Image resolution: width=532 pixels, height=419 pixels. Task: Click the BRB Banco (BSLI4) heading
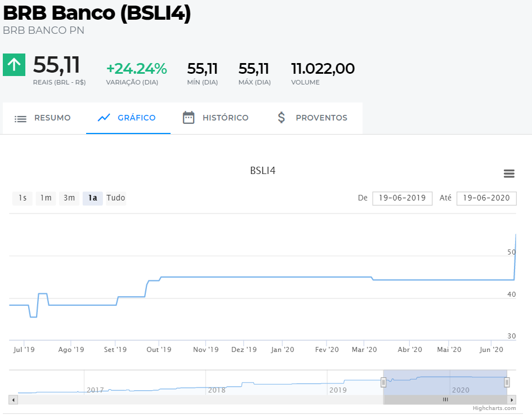coord(97,13)
